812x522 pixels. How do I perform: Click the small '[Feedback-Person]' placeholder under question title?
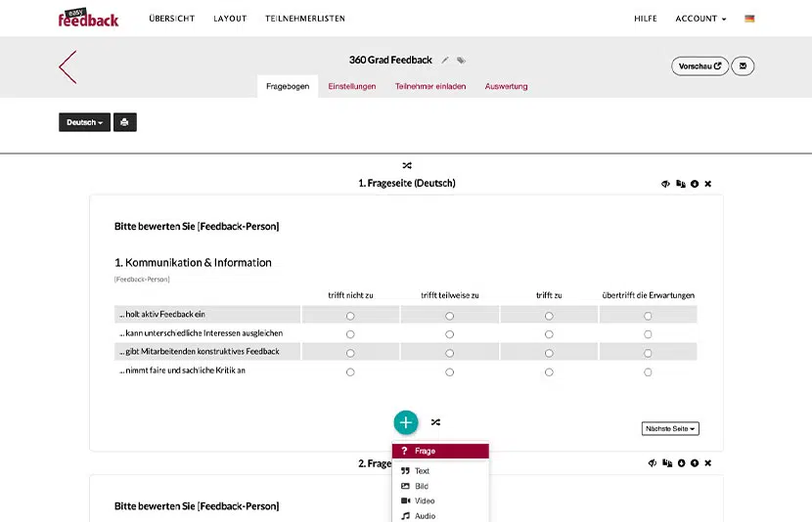click(x=142, y=279)
